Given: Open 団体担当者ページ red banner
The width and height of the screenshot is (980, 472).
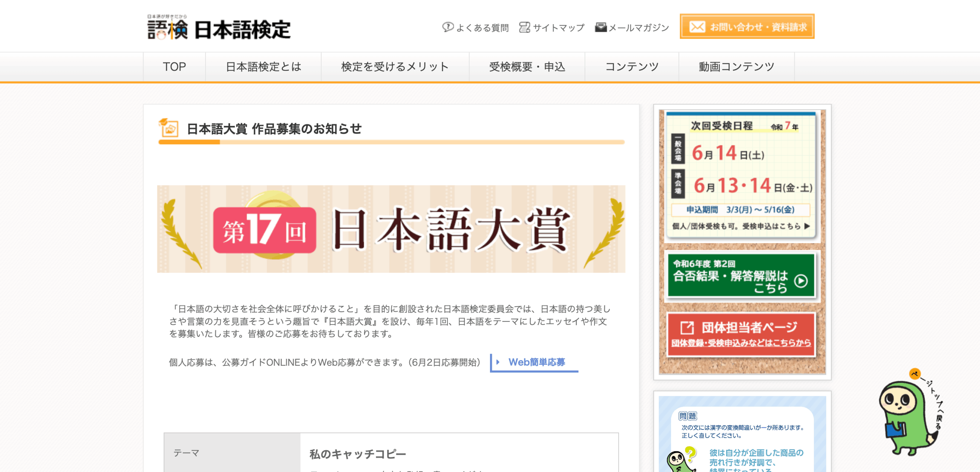Looking at the screenshot, I should point(741,334).
